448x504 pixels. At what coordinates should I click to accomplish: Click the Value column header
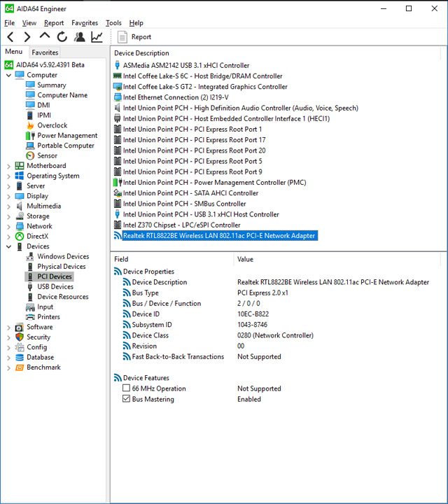[x=245, y=259]
